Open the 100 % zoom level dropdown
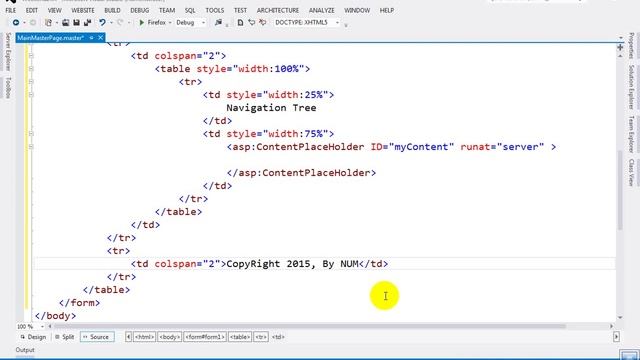The height and width of the screenshot is (360, 640). pyautogui.click(x=42, y=327)
